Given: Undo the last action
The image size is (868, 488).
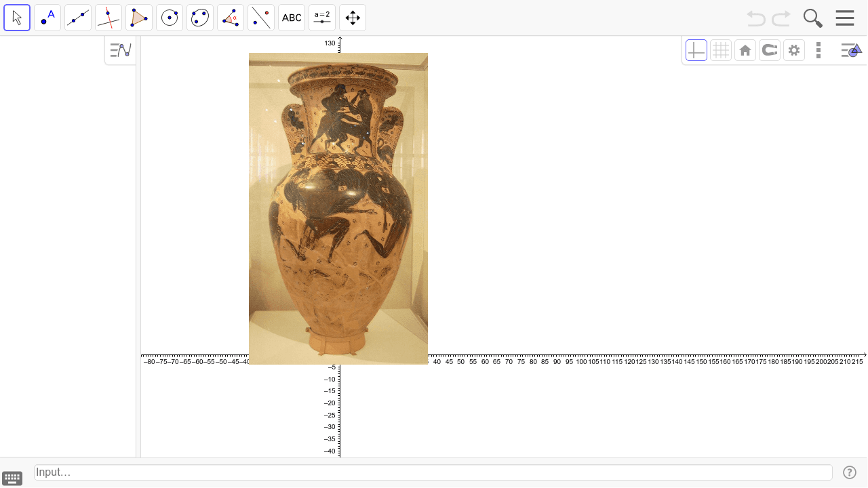Looking at the screenshot, I should [756, 18].
